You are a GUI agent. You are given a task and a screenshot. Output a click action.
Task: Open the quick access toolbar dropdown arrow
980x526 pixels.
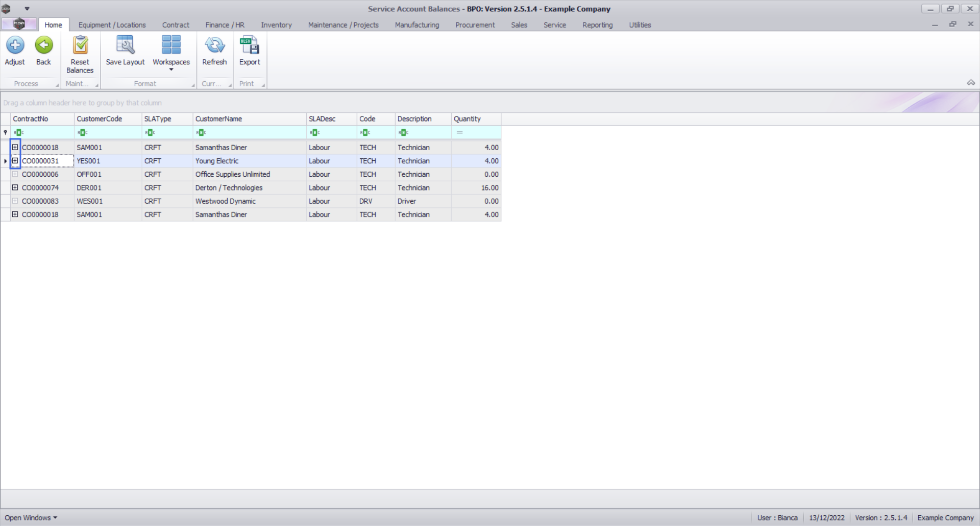tap(27, 9)
